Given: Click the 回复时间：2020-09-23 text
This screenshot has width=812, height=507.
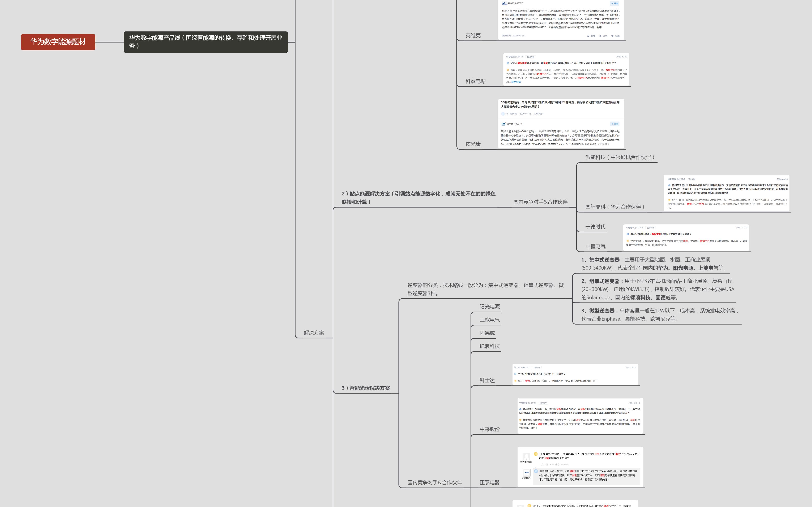Looking at the screenshot, I should (x=513, y=36).
